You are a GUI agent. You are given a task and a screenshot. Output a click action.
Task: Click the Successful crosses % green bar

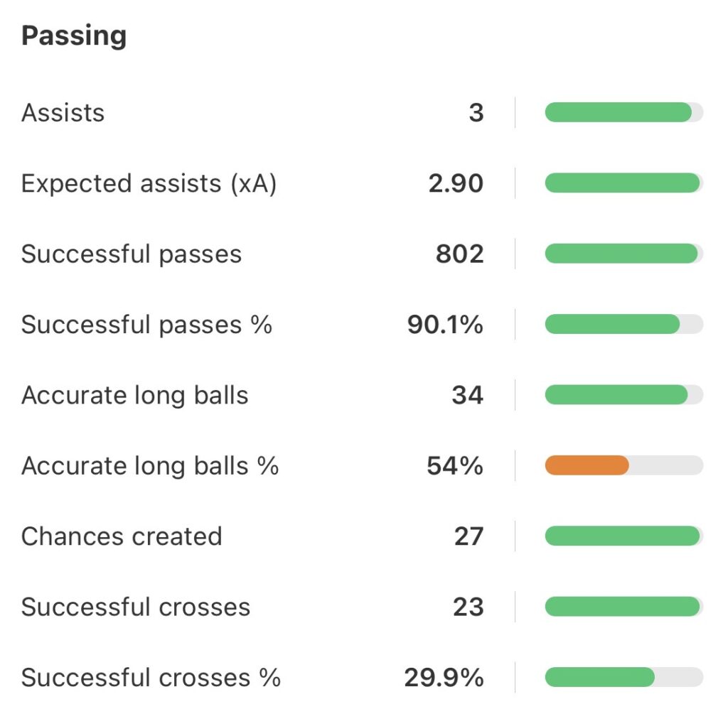599,678
